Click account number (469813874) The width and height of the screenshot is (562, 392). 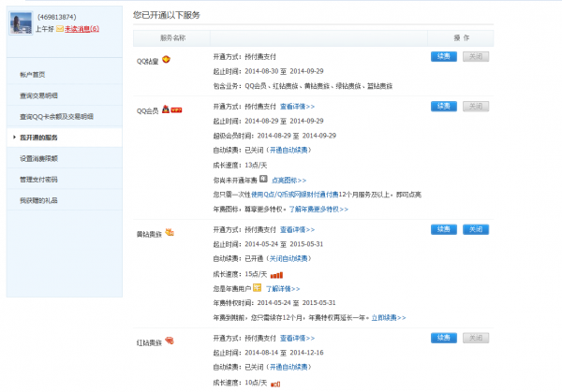[56, 17]
